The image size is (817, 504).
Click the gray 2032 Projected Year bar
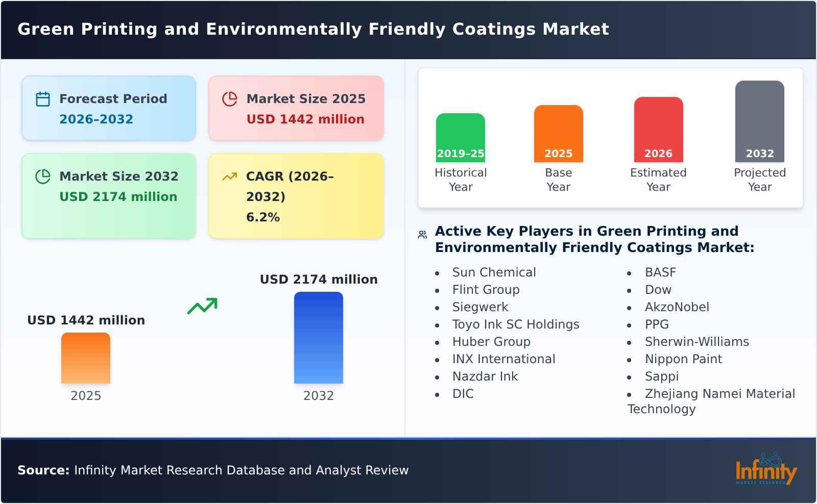pos(759,121)
